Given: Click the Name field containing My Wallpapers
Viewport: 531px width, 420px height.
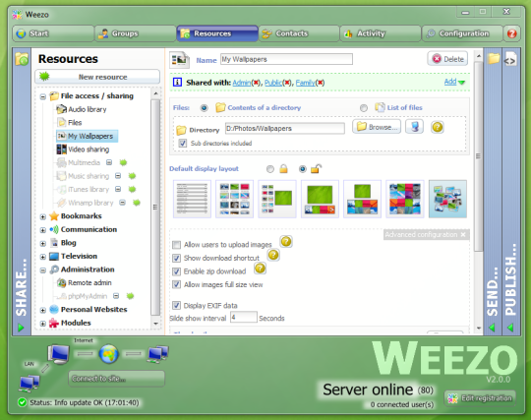Looking at the screenshot, I should coord(286,59).
